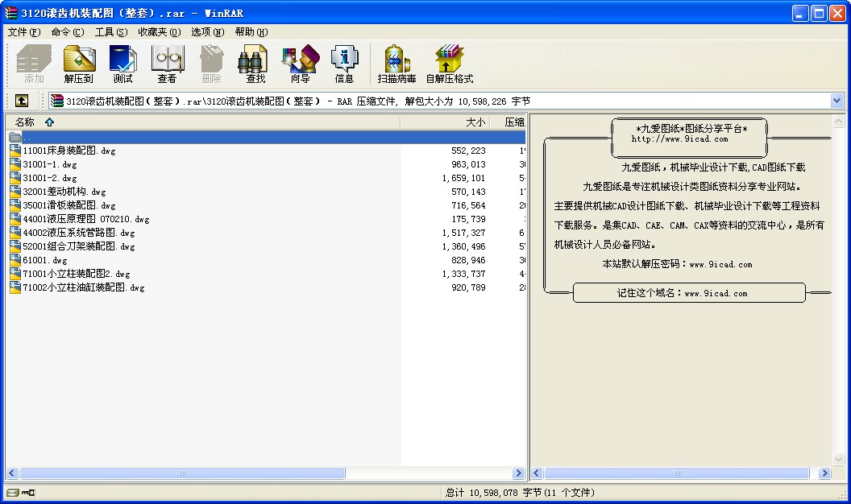Click file list scroll right arrow
This screenshot has width=851, height=504.
point(519,473)
